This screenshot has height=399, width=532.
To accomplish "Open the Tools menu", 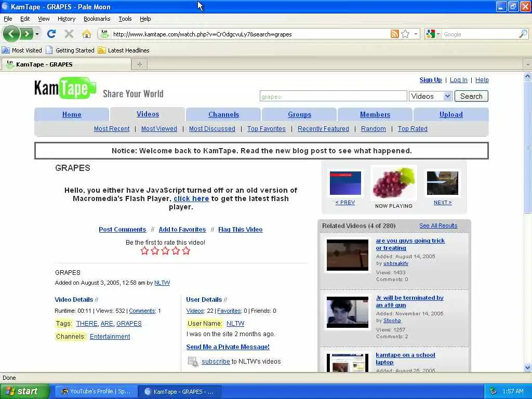I will [125, 19].
